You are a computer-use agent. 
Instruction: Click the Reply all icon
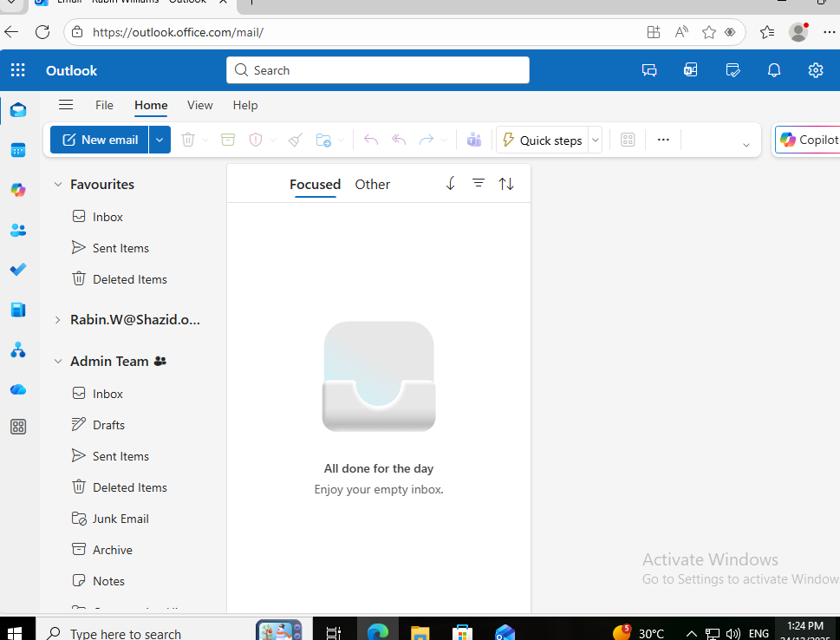[399, 140]
